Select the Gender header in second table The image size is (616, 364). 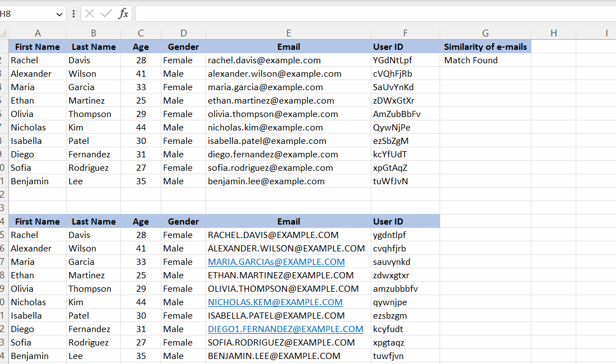click(x=183, y=221)
